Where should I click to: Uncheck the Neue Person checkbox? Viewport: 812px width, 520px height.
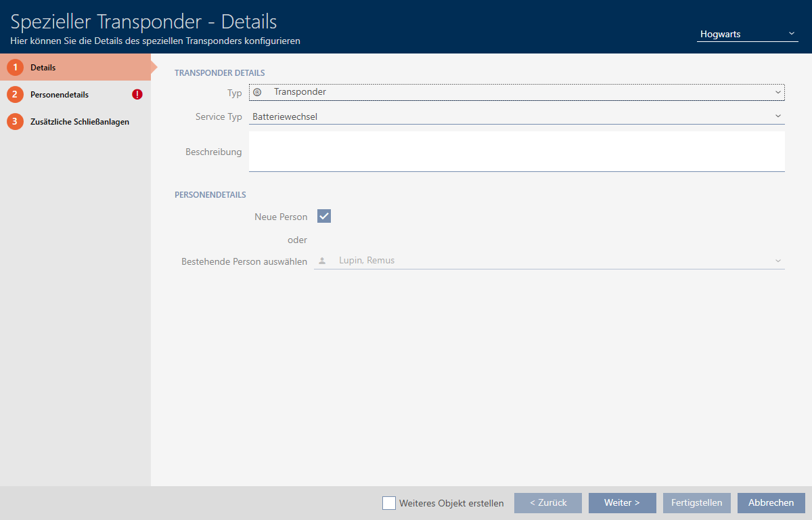pos(324,217)
